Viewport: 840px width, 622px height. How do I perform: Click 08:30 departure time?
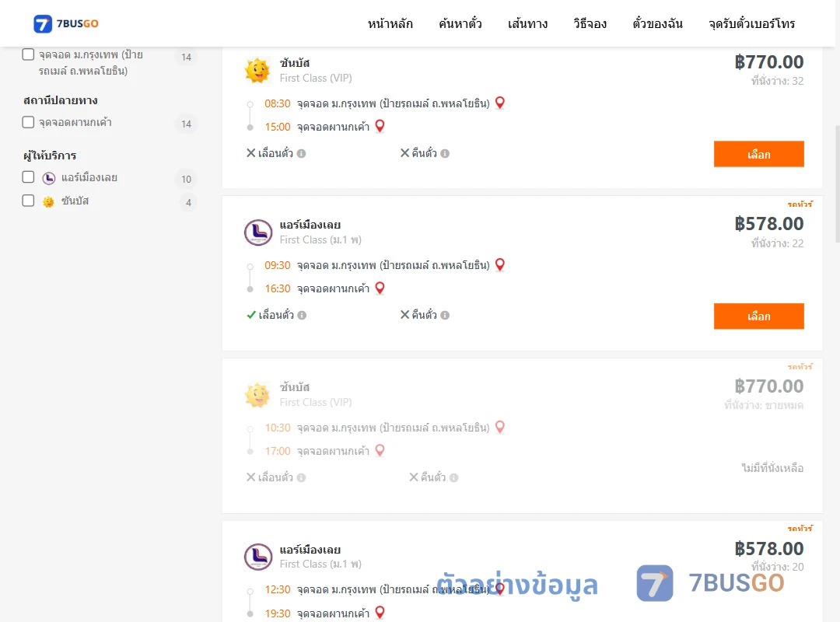click(278, 103)
